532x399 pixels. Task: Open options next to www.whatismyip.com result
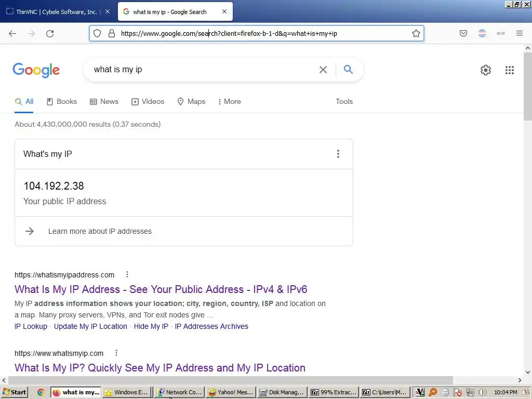coord(116,353)
